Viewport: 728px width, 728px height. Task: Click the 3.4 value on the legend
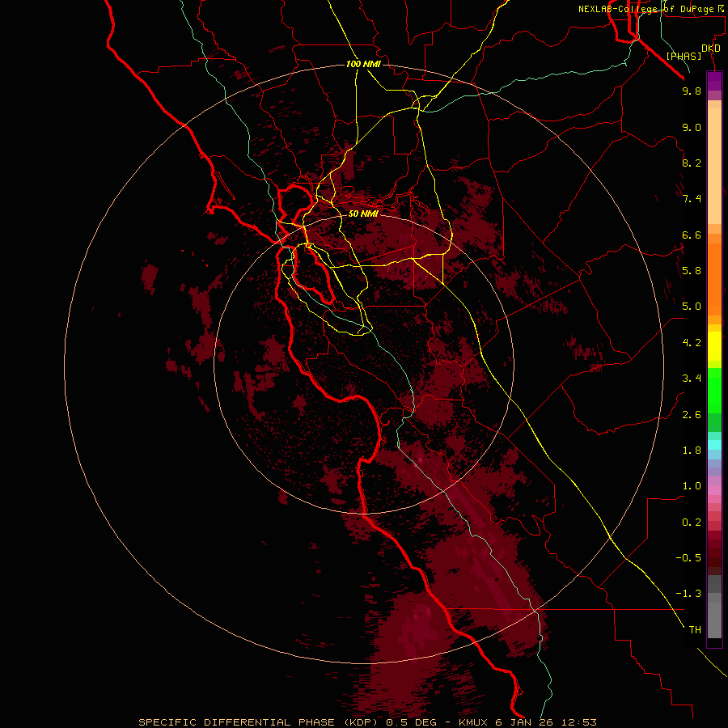692,379
